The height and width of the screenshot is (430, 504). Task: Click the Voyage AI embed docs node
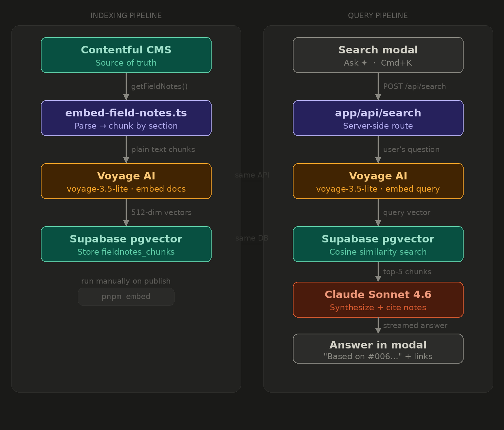[126, 181]
